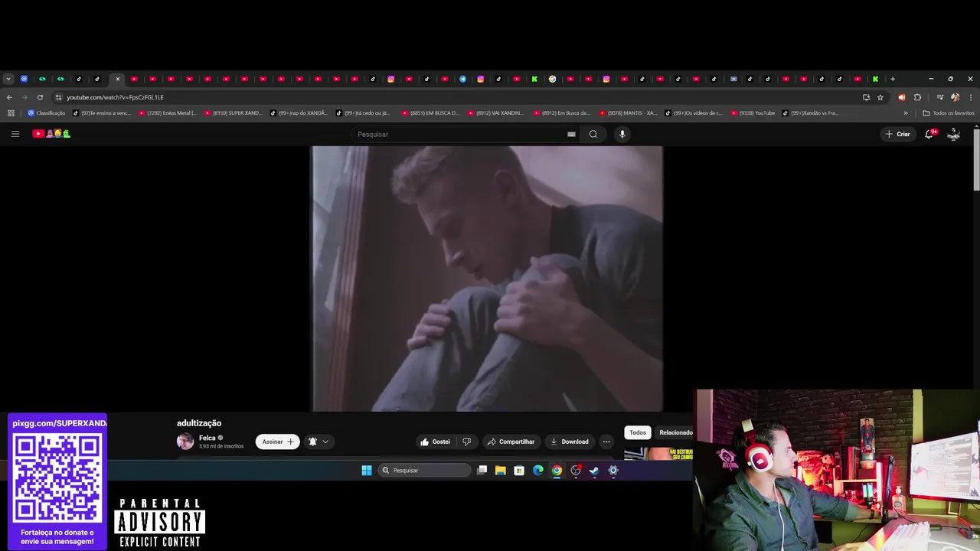Open the tab search dropdown arrow
The width and height of the screenshot is (980, 551).
[x=8, y=79]
